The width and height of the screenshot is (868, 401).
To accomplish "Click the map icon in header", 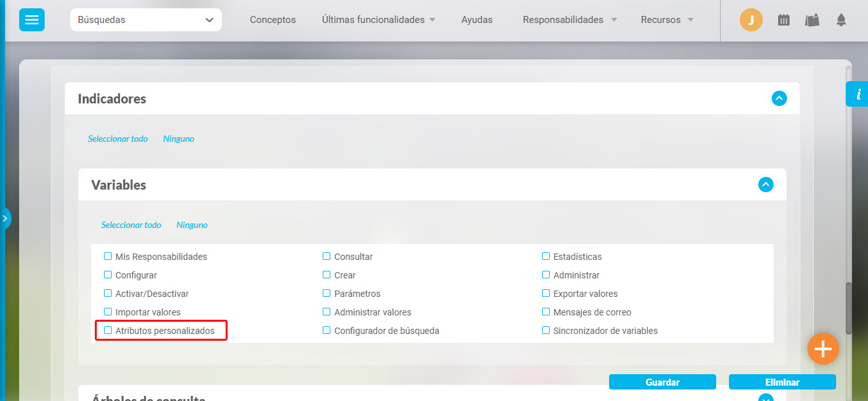I will [x=812, y=20].
